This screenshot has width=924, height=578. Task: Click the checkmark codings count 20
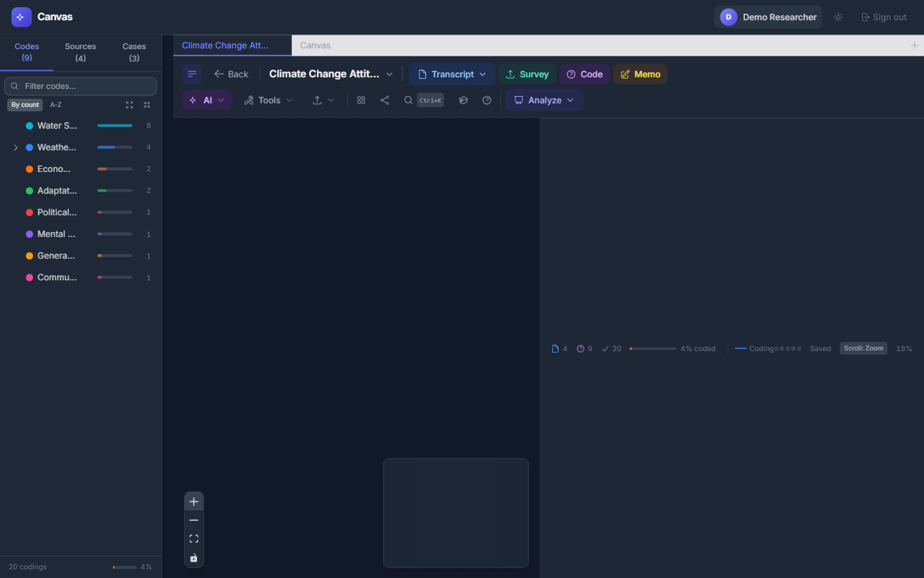(611, 348)
